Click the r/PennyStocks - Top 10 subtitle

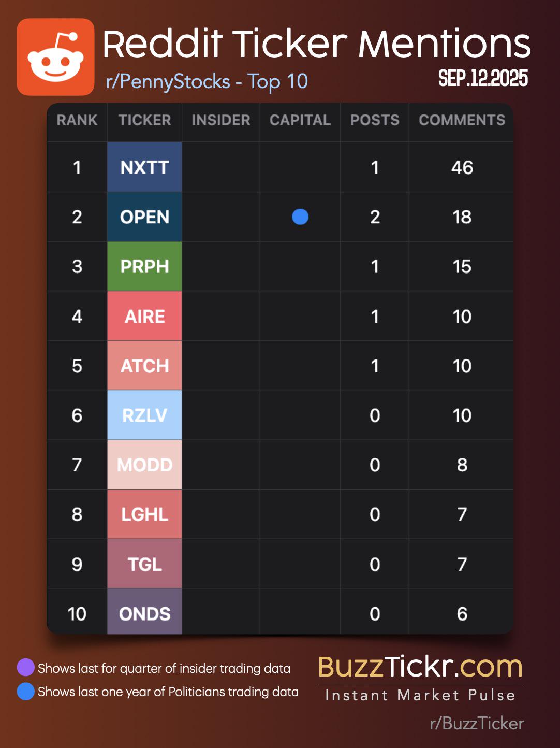click(x=207, y=81)
